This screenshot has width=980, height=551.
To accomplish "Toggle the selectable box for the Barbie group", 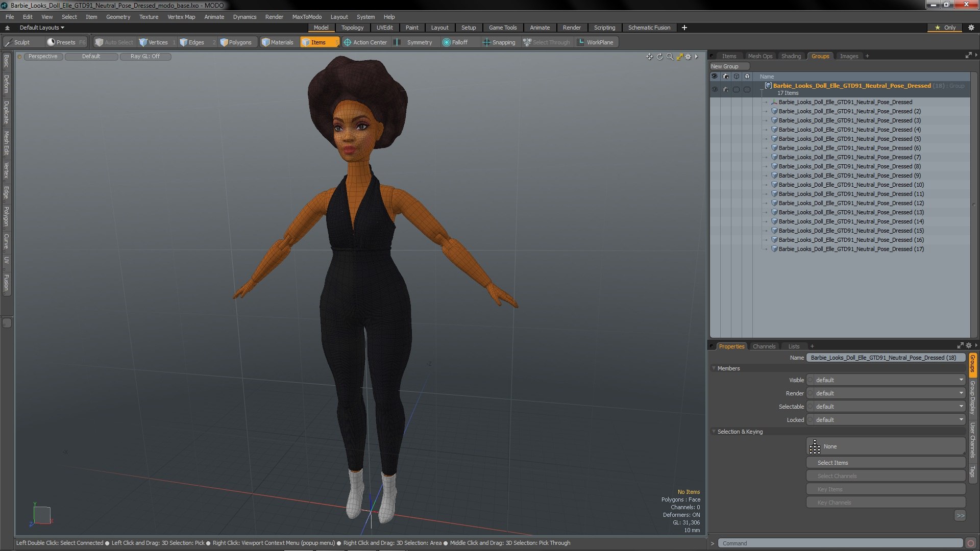I will [736, 89].
